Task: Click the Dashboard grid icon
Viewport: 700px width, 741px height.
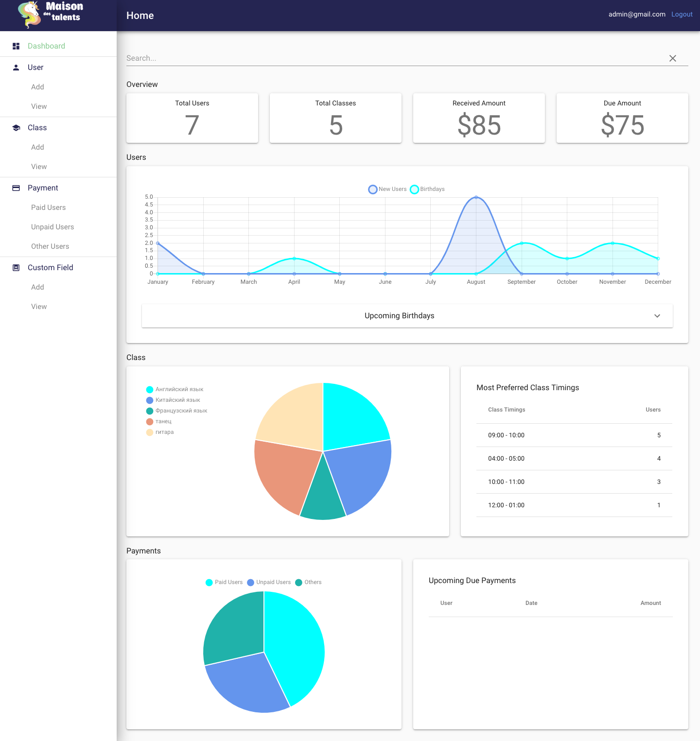Action: (16, 46)
